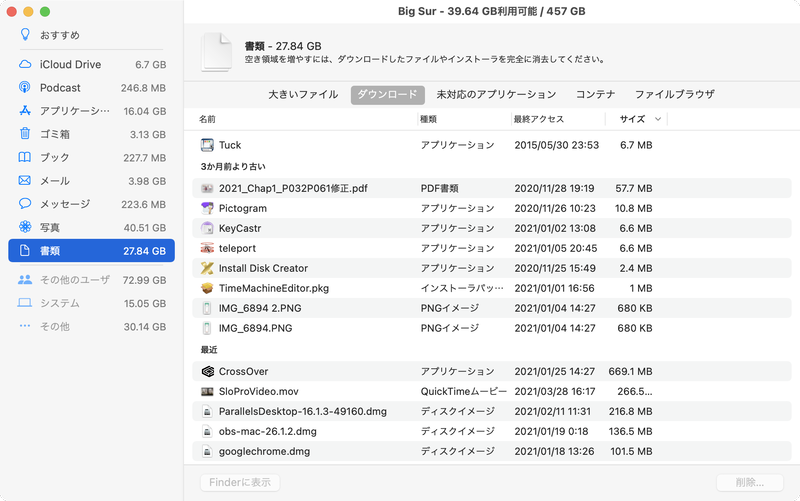
Task: Click the mail (メール) envelope icon
Action: click(25, 181)
